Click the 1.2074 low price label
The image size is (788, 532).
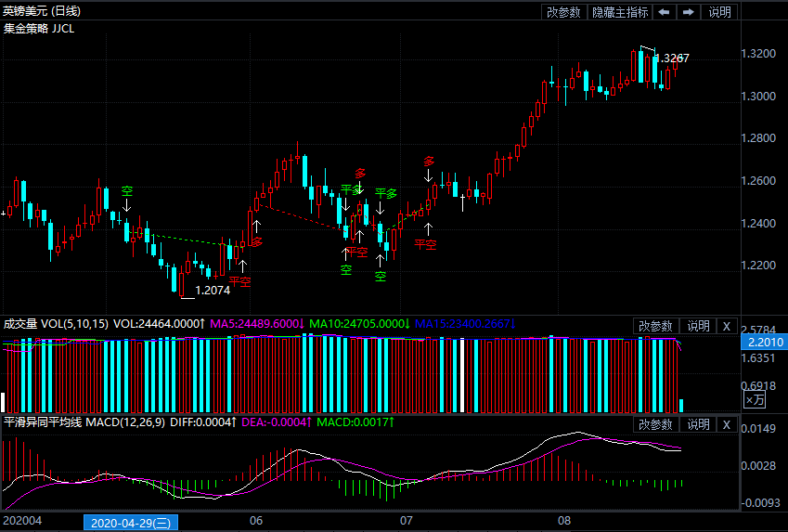click(213, 291)
